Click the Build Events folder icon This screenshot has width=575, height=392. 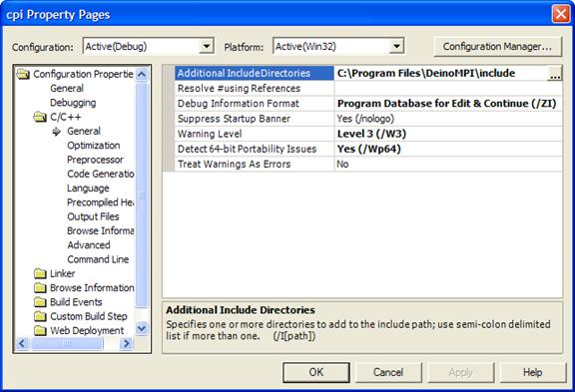tap(40, 302)
